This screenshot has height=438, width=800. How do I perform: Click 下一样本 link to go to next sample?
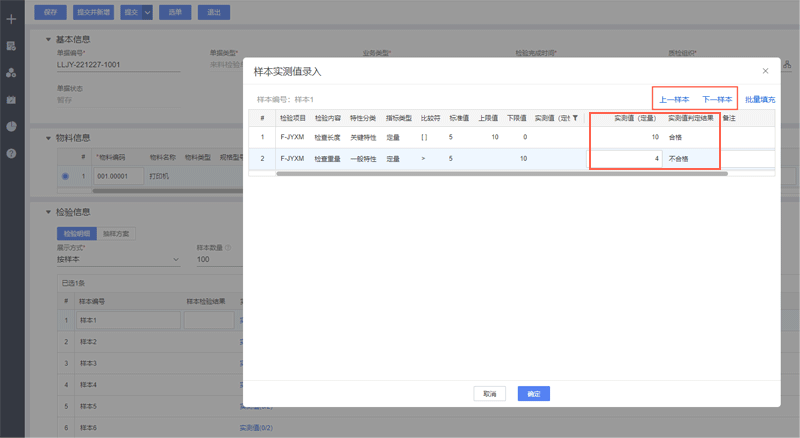717,99
